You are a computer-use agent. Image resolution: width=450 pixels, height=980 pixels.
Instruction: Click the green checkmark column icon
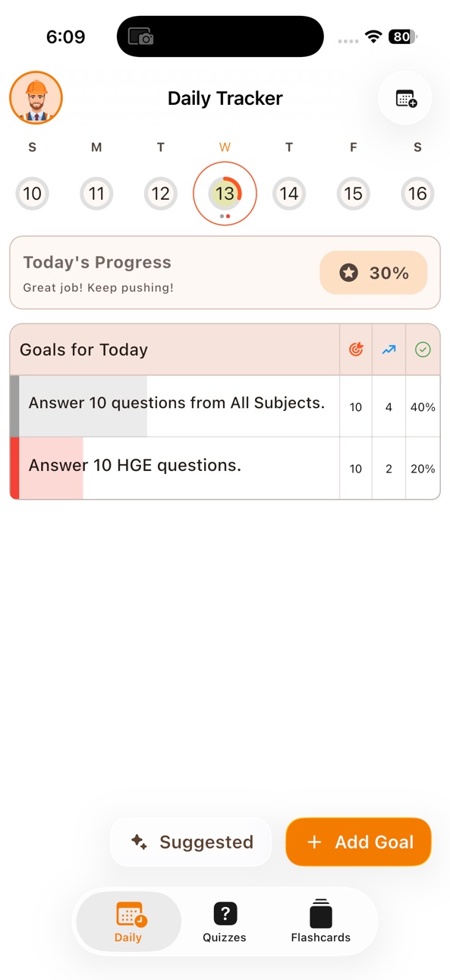click(x=423, y=349)
